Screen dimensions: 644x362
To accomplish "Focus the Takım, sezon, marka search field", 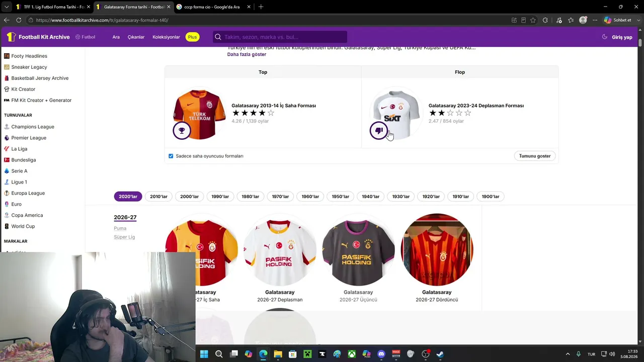I will pos(280,37).
